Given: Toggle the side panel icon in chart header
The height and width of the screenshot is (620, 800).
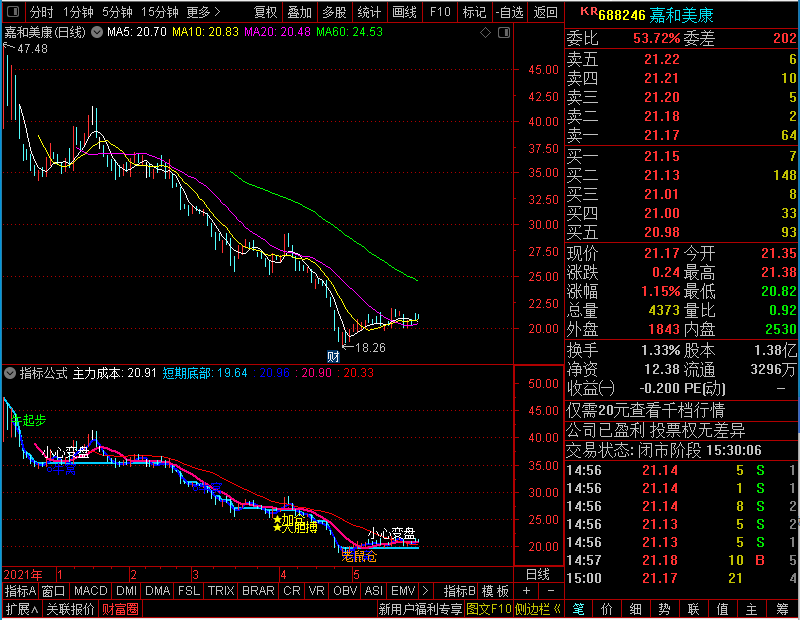Looking at the screenshot, I should click(x=504, y=33).
